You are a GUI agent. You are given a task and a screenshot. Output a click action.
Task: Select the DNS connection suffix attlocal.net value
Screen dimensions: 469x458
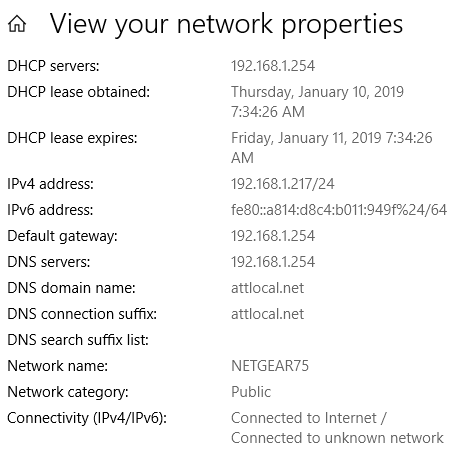[268, 314]
